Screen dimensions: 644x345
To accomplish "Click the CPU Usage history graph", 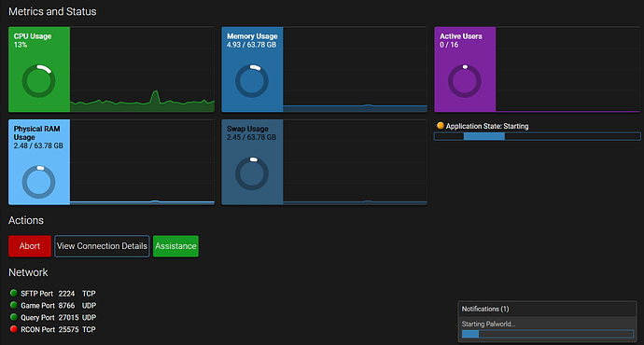I will [142, 69].
